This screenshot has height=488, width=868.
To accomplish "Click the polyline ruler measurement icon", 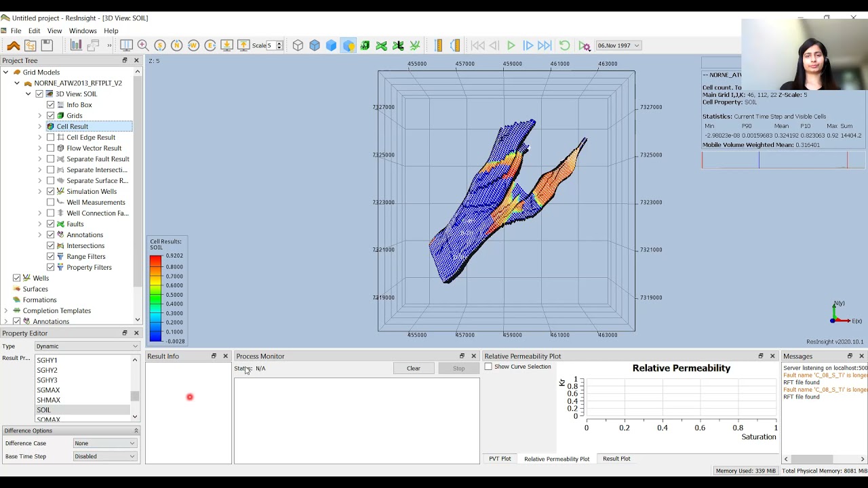I will coord(455,45).
